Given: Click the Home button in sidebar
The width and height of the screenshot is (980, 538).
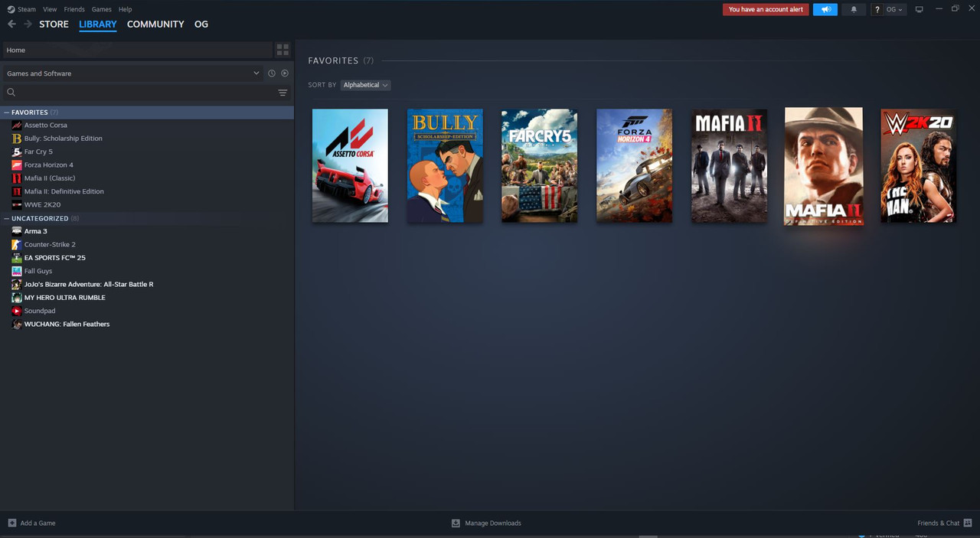Looking at the screenshot, I should pyautogui.click(x=137, y=50).
